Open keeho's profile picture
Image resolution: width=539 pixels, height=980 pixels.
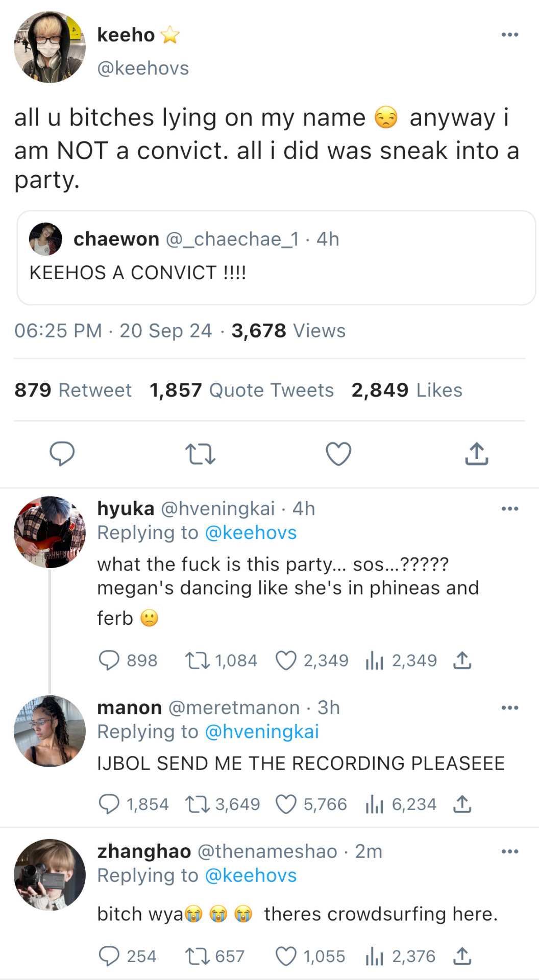point(50,47)
